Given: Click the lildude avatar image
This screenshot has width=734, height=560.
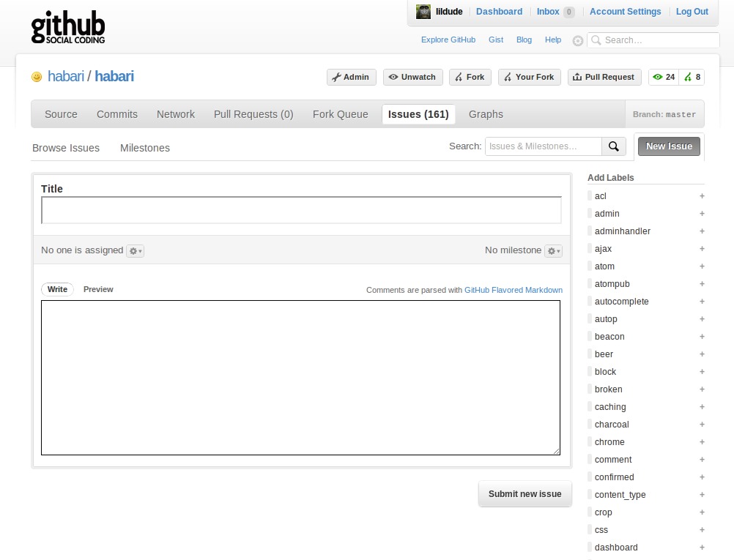Looking at the screenshot, I should pos(423,11).
